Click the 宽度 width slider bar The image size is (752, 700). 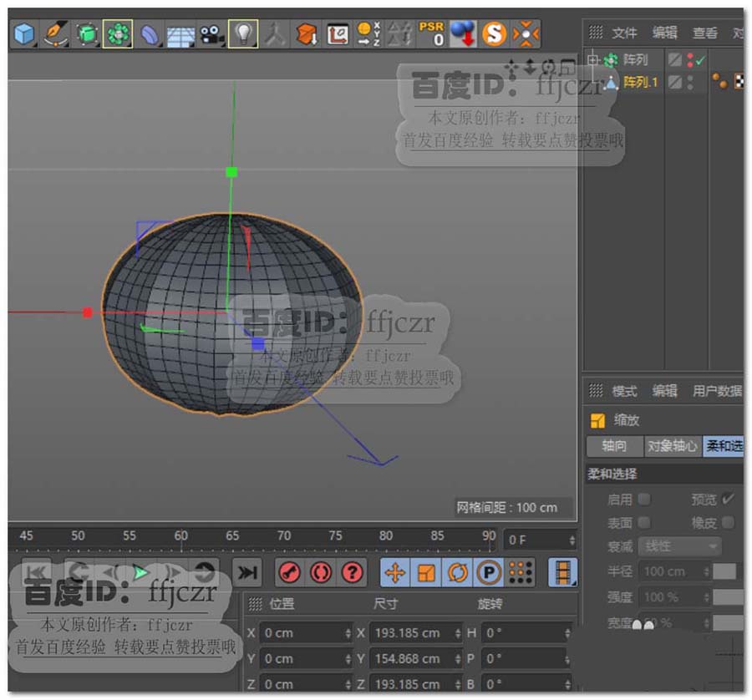[728, 623]
